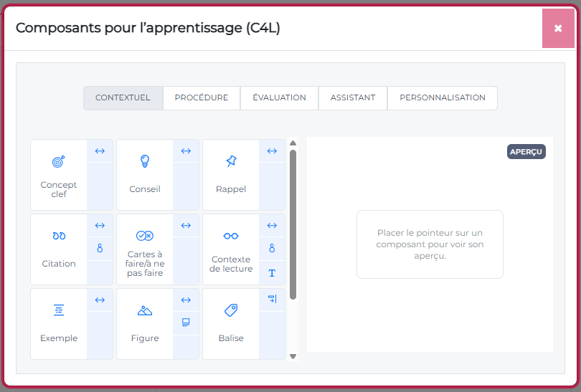Insert the Exemple component
581x392 pixels.
coord(59,324)
